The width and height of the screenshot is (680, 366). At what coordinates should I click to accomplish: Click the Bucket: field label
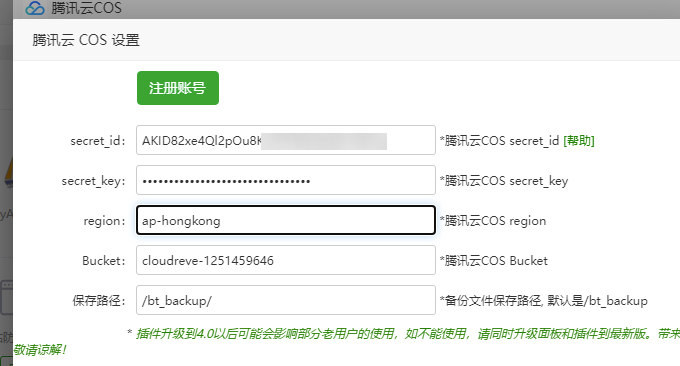[x=104, y=261]
